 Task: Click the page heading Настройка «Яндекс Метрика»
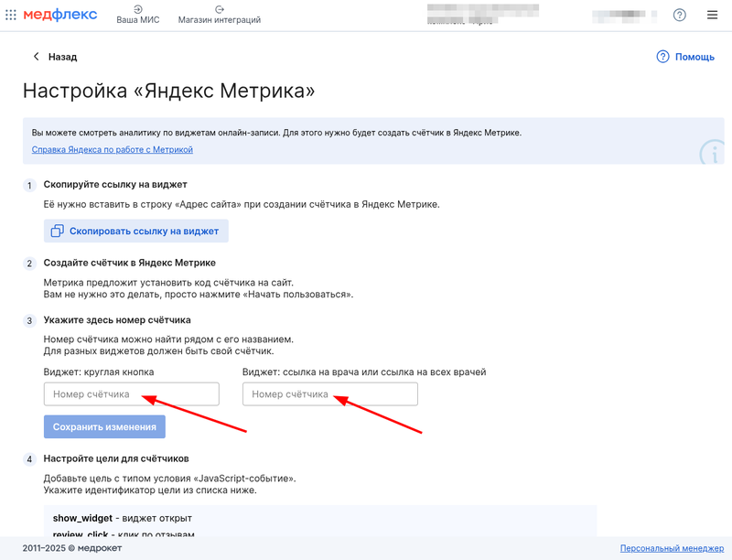click(x=169, y=91)
